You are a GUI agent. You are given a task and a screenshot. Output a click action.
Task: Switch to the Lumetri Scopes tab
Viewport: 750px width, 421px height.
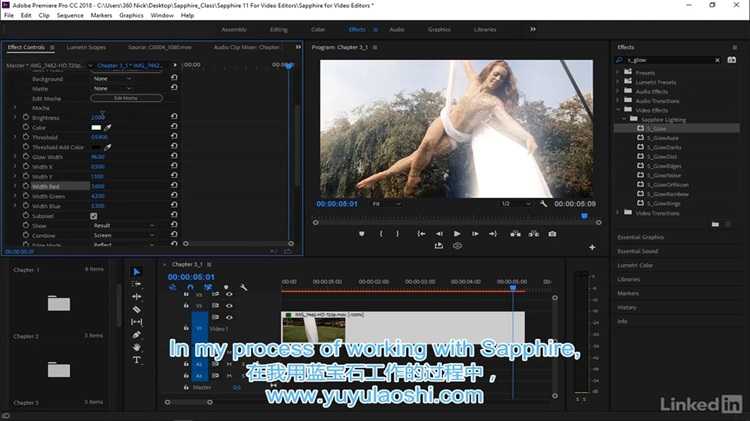pyautogui.click(x=86, y=47)
